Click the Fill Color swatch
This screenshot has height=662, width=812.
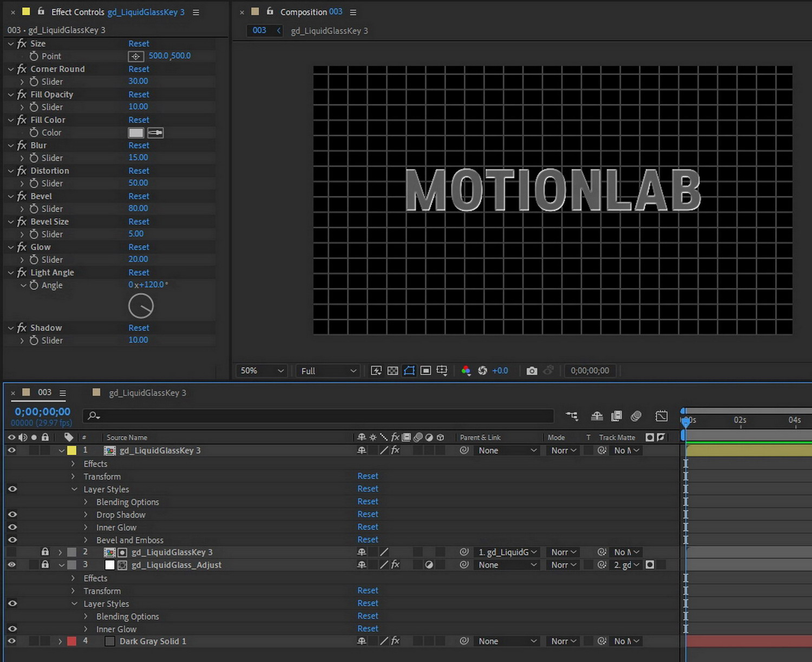click(x=136, y=133)
